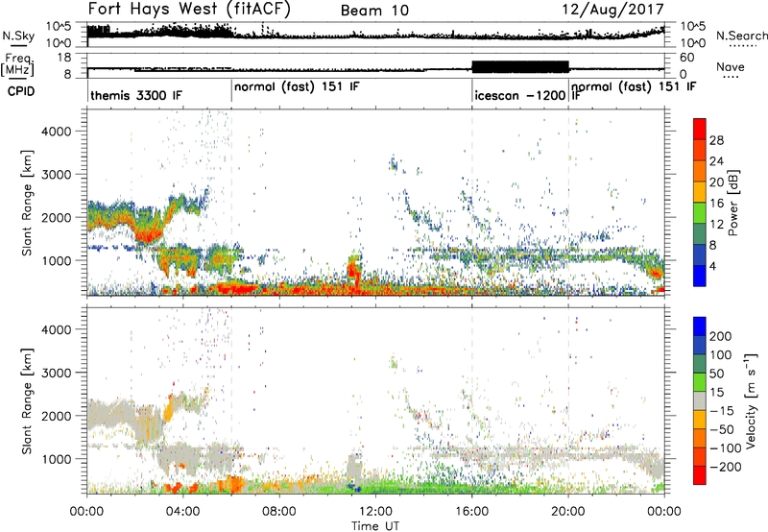
Task: Click the Time UT axis title
Action: coord(375,526)
